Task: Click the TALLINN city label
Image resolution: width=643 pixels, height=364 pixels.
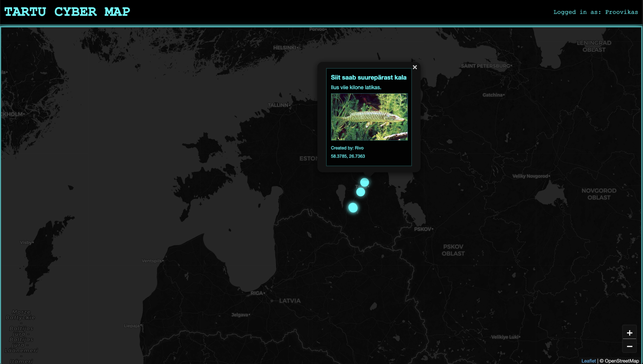Action: [278, 105]
